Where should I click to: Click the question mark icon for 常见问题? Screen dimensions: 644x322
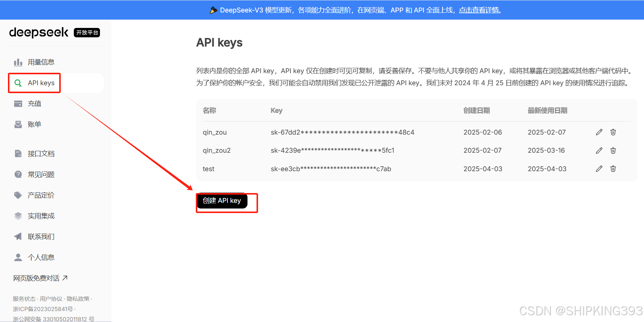(x=18, y=174)
